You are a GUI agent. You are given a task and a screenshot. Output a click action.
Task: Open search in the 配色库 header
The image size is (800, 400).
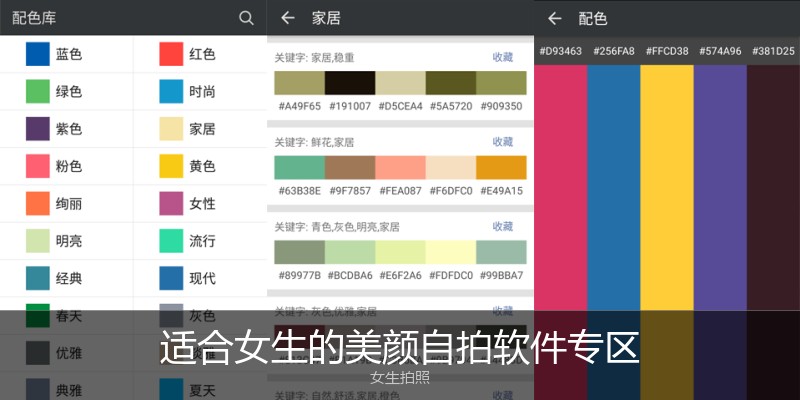[x=246, y=18]
